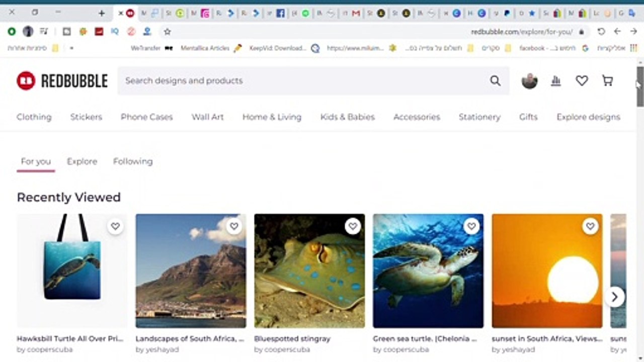This screenshot has width=644, height=362.
Task: Open Explore designs menu
Action: tap(588, 117)
